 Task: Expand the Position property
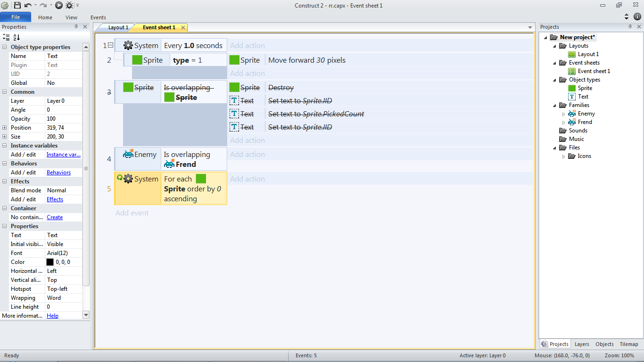tap(5, 128)
